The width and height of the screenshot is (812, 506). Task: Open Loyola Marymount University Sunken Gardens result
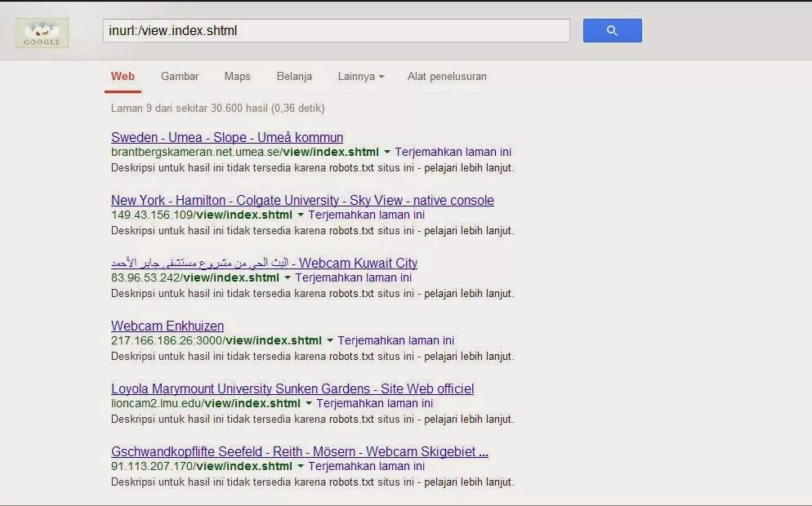point(292,388)
